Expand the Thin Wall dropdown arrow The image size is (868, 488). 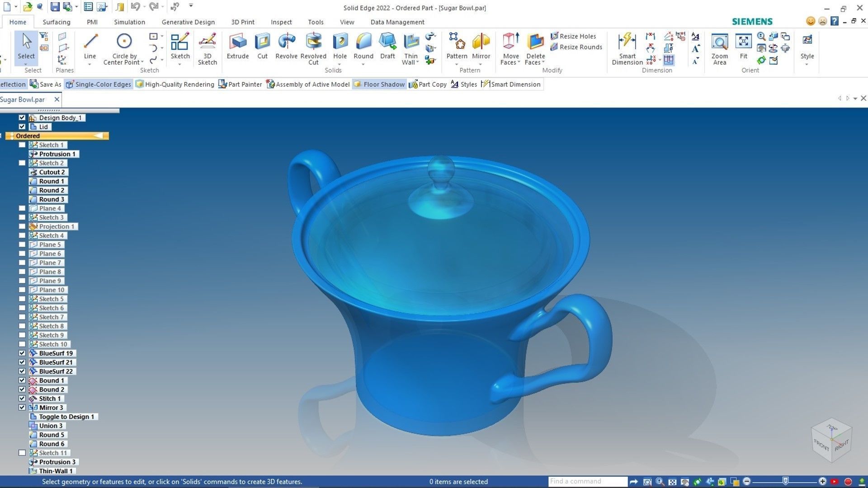(x=417, y=62)
